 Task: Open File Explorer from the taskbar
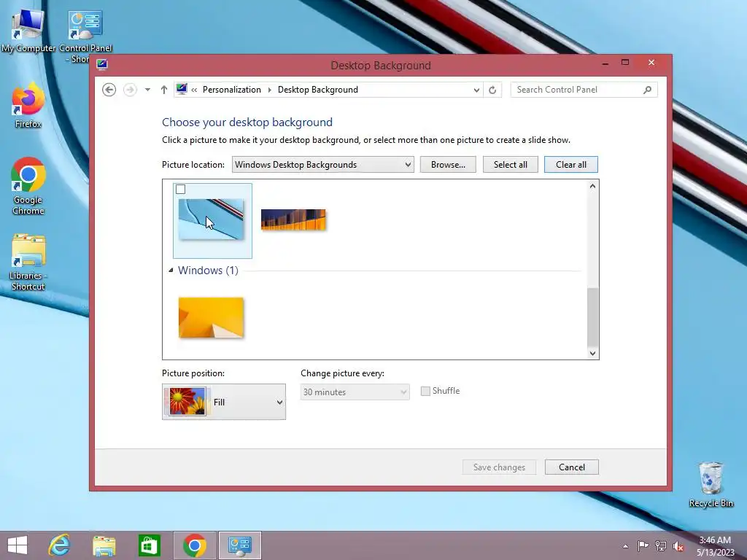(104, 545)
